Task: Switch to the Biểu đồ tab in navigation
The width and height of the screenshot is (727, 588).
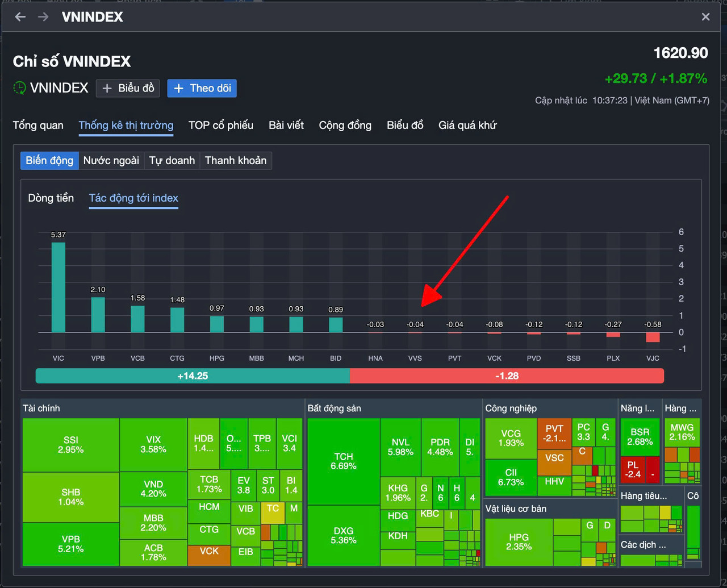Action: pyautogui.click(x=405, y=125)
